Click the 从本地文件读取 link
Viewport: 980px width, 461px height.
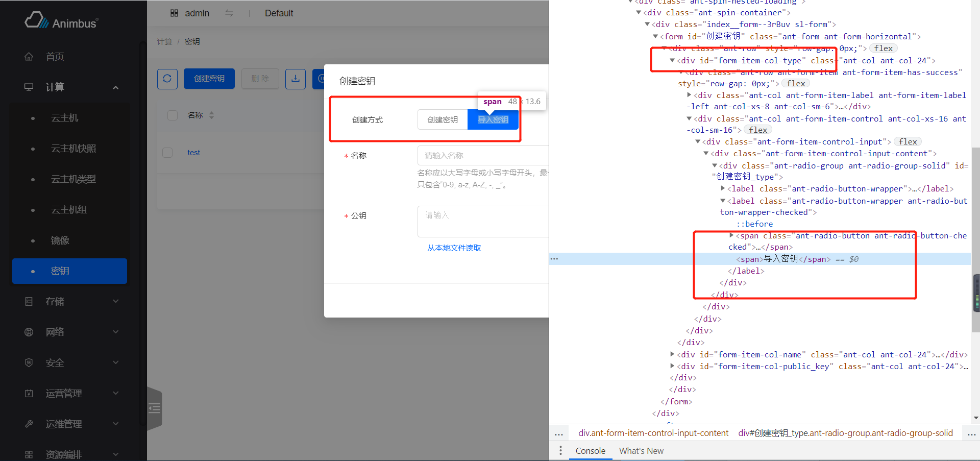coord(454,248)
